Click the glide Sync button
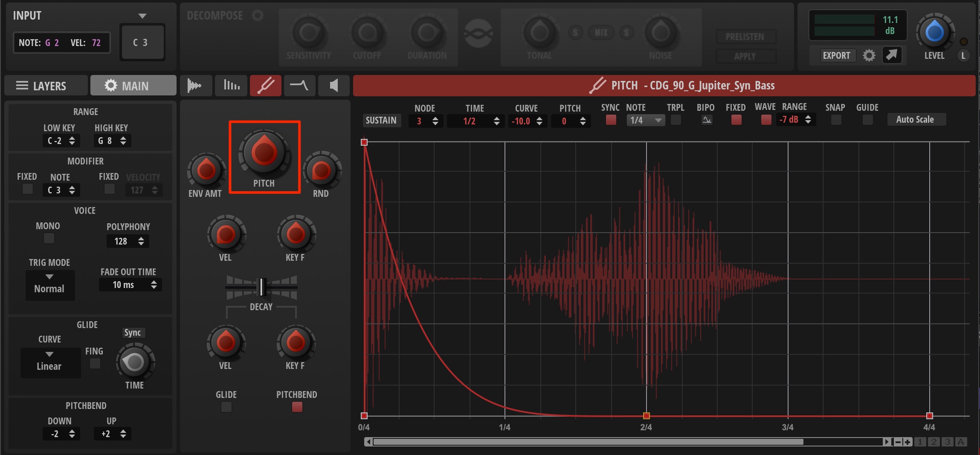980x455 pixels. coord(133,333)
